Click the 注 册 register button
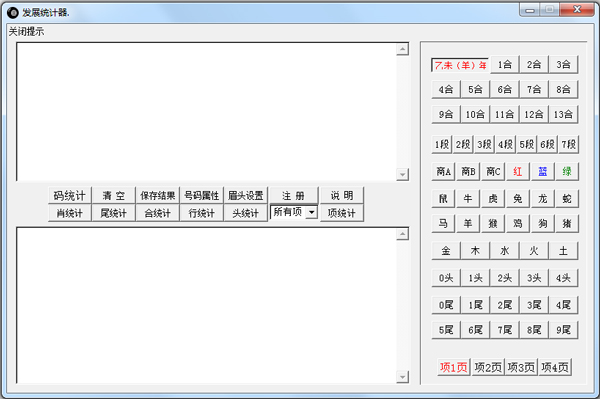Screen dimensions: 600x399 (x=293, y=195)
